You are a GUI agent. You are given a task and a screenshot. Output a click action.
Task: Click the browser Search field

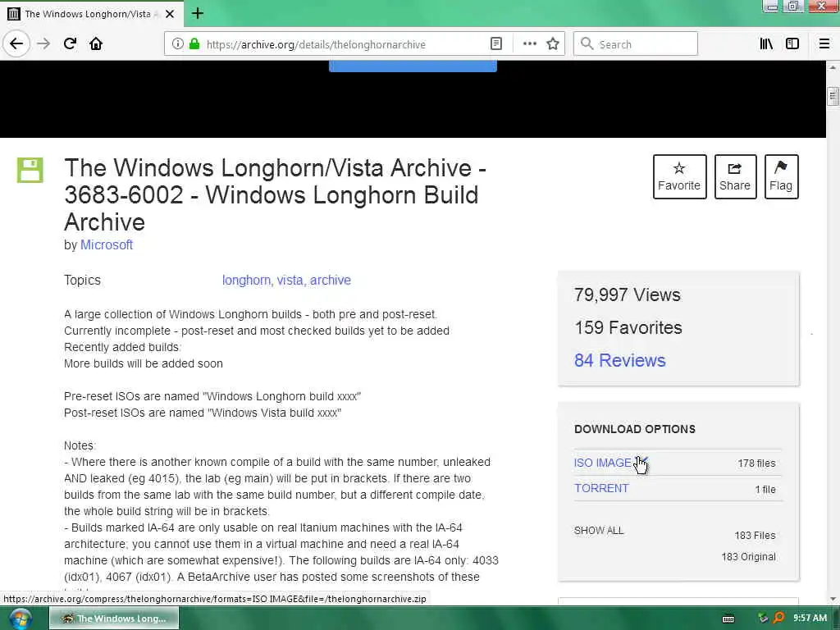coord(636,44)
